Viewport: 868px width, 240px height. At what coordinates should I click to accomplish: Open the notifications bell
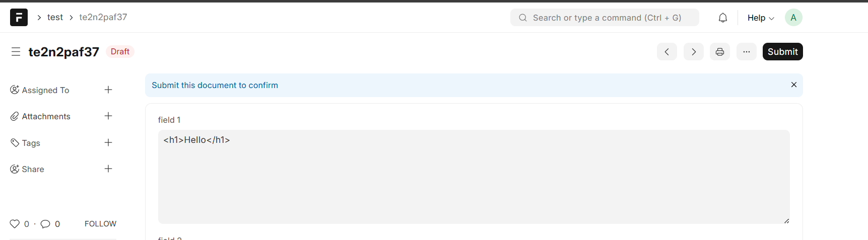click(x=722, y=18)
